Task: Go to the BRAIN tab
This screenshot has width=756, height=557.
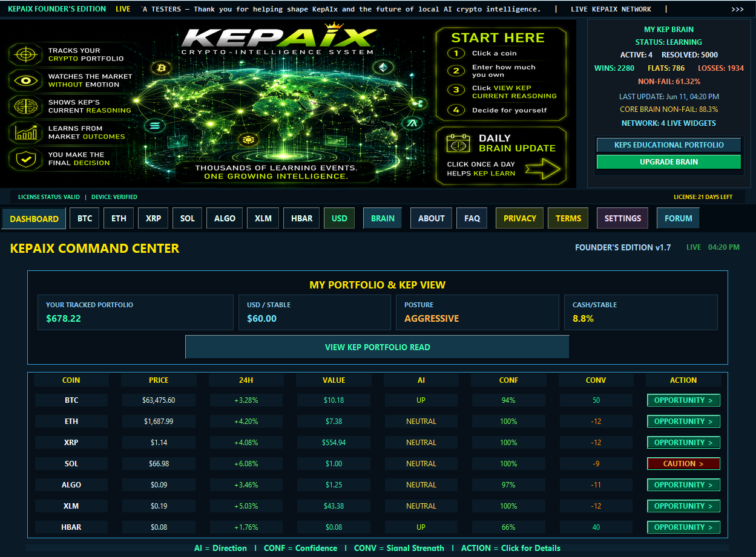Action: point(383,218)
